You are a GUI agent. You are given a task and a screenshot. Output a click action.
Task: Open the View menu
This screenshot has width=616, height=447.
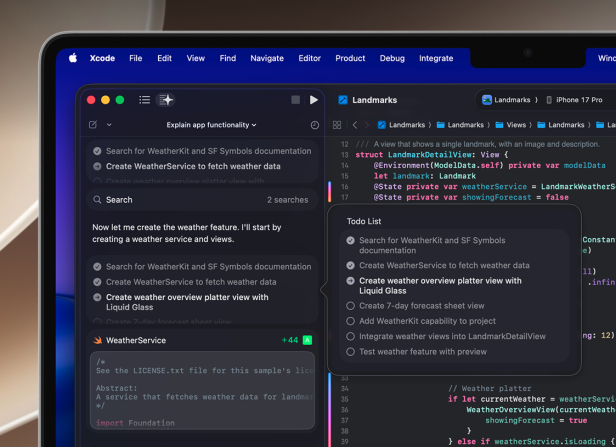196,58
